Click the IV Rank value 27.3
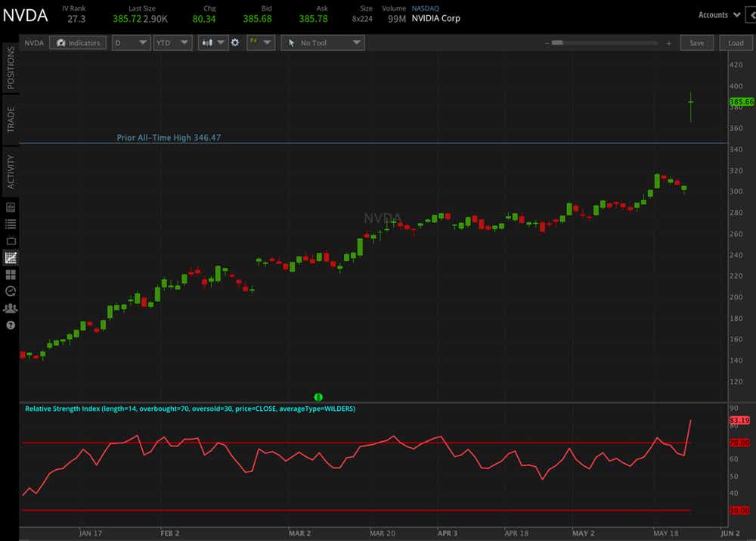This screenshot has width=756, height=541. pyautogui.click(x=76, y=19)
